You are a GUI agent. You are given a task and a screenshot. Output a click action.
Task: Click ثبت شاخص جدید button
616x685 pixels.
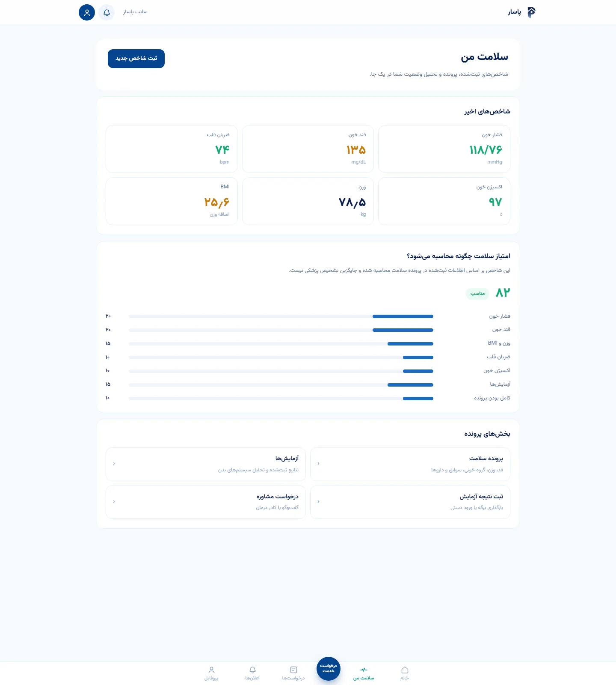click(x=136, y=59)
